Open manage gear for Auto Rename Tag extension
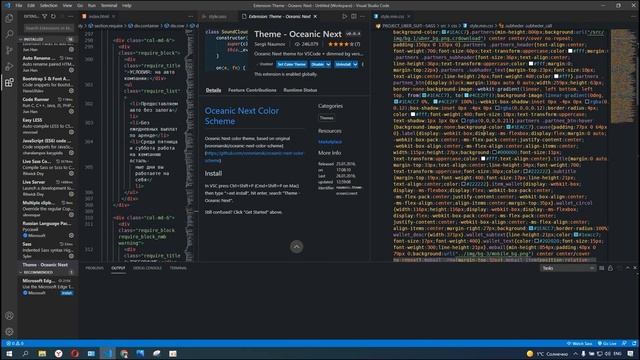640x360 pixels. pos(71,70)
